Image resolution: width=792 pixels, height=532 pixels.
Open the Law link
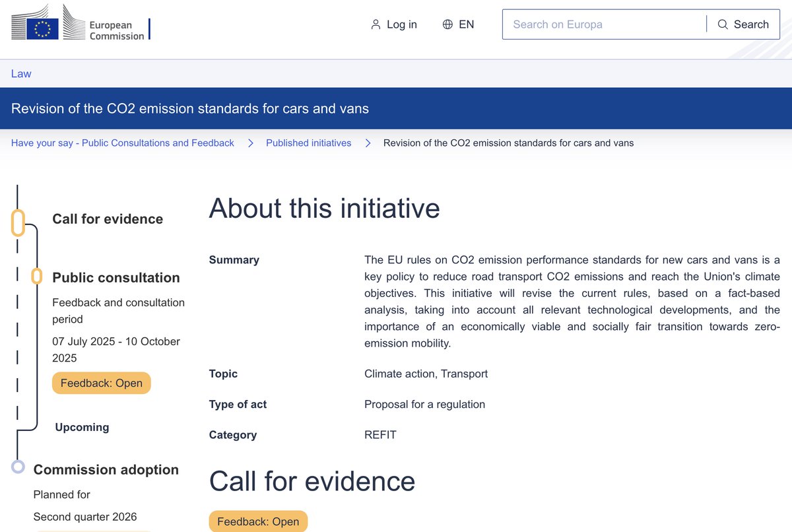(x=21, y=73)
